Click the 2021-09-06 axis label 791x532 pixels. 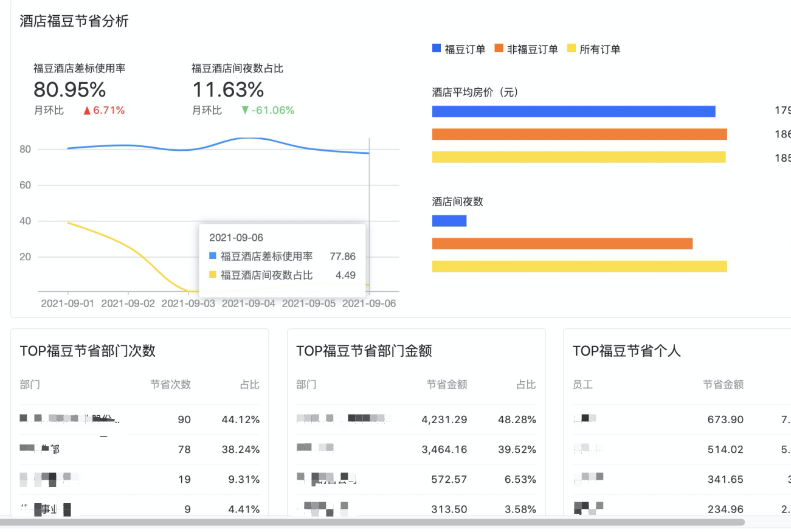369,303
